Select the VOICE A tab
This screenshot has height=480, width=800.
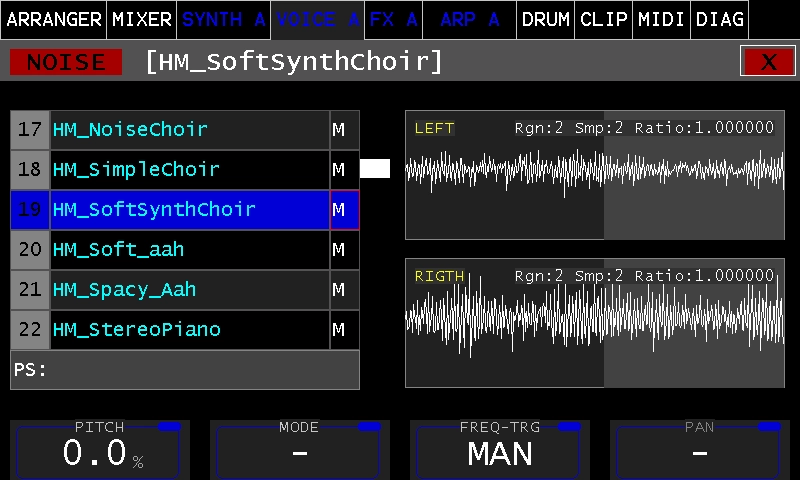[x=317, y=20]
